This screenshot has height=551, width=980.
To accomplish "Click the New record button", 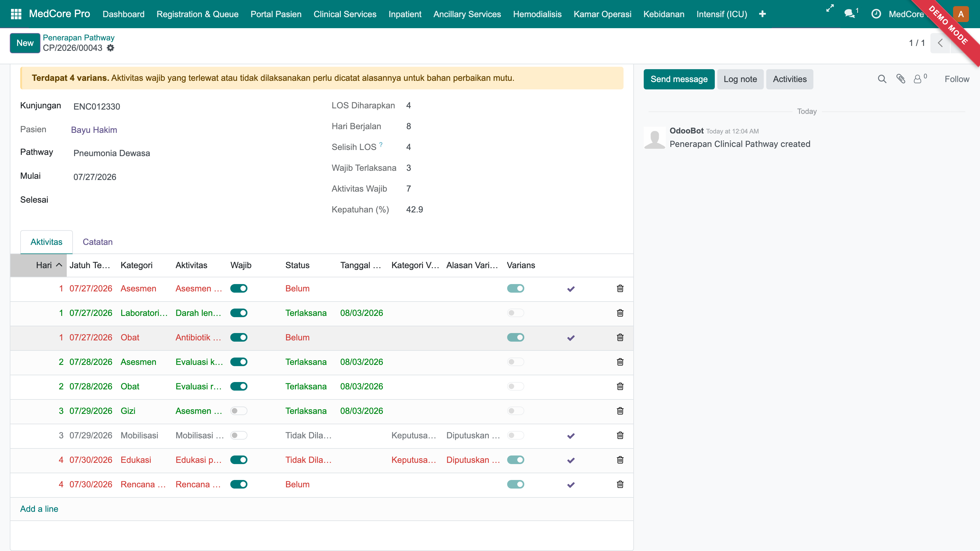I will (25, 43).
